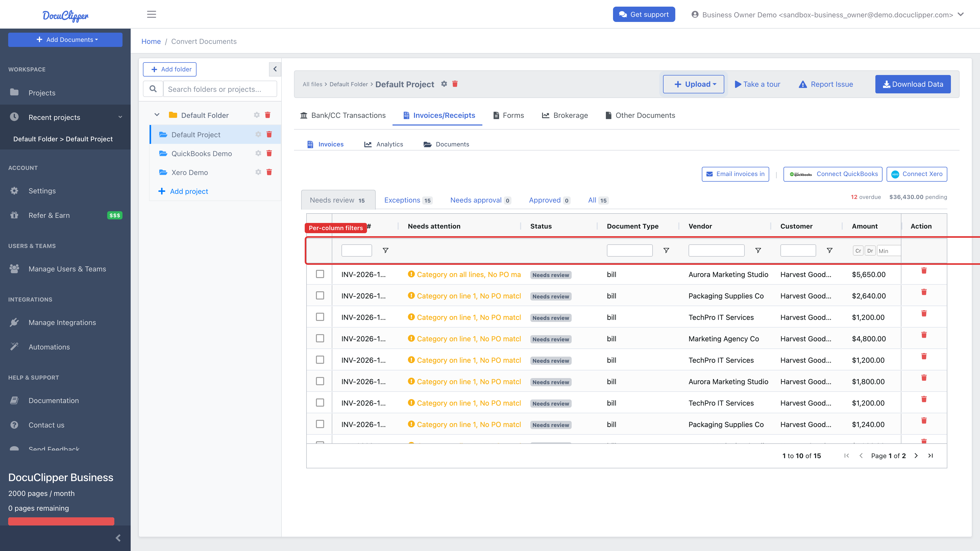
Task: Select checkbox for $5,650.00 invoice row
Action: (x=320, y=274)
